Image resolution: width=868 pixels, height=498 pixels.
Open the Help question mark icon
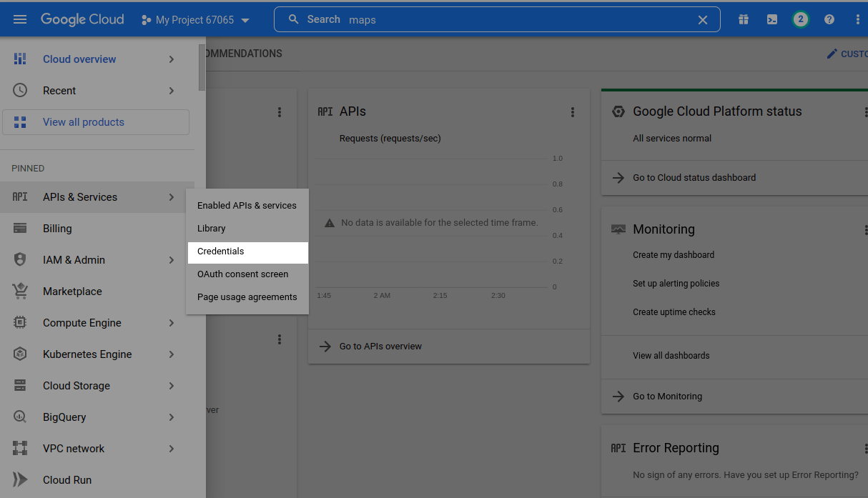[x=829, y=19]
